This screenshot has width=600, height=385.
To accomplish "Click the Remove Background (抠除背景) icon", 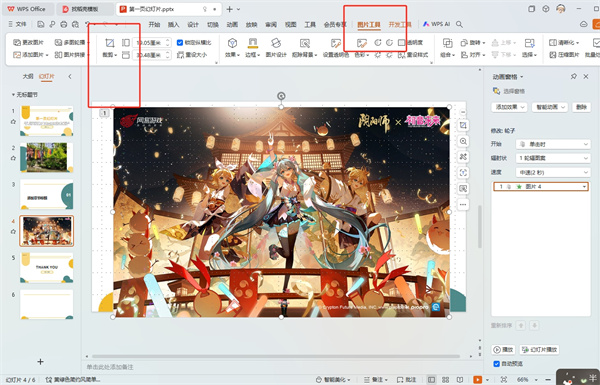I will (x=305, y=43).
